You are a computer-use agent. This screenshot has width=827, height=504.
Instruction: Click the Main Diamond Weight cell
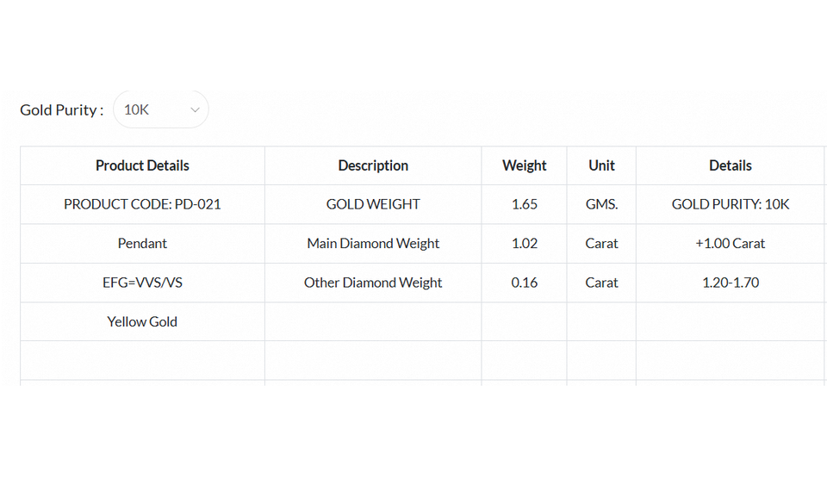tap(373, 243)
